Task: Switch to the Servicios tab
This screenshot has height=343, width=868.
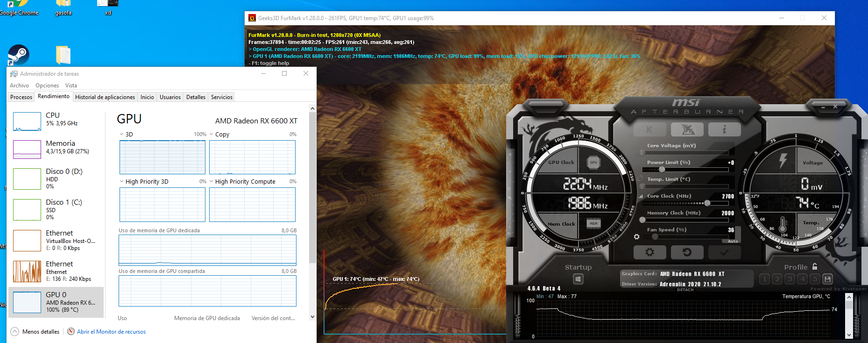Action: [x=222, y=97]
